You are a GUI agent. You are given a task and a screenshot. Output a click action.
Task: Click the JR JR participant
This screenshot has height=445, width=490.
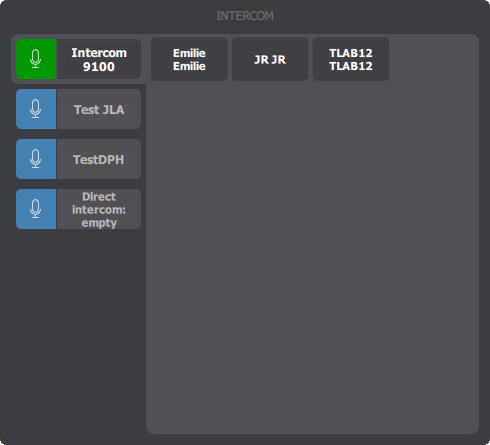270,59
